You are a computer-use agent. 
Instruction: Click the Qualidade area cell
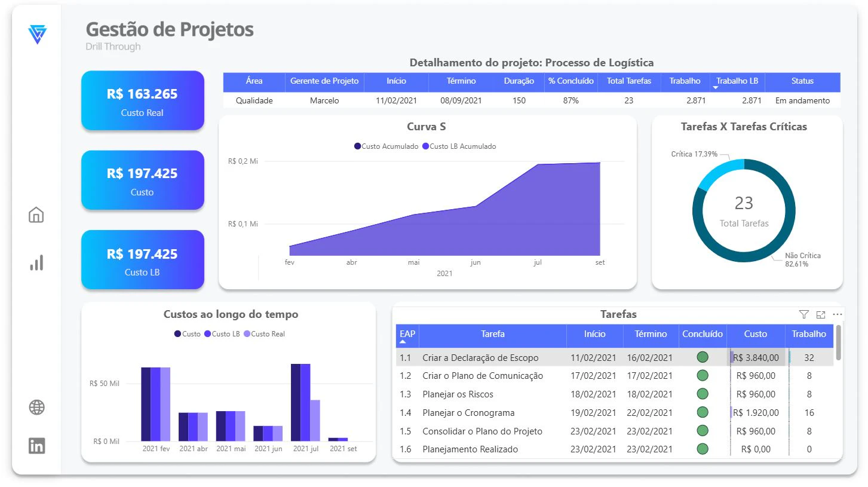[254, 100]
